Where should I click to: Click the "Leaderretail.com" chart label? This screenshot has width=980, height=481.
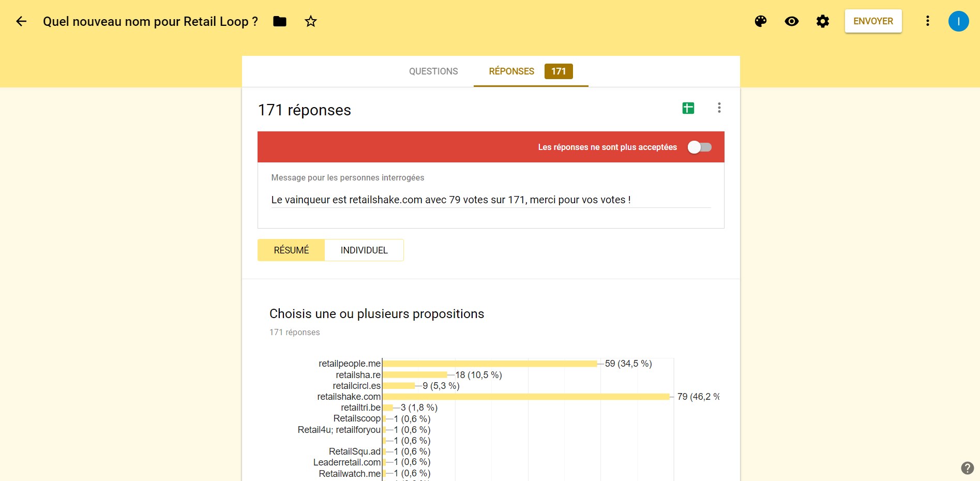click(347, 462)
